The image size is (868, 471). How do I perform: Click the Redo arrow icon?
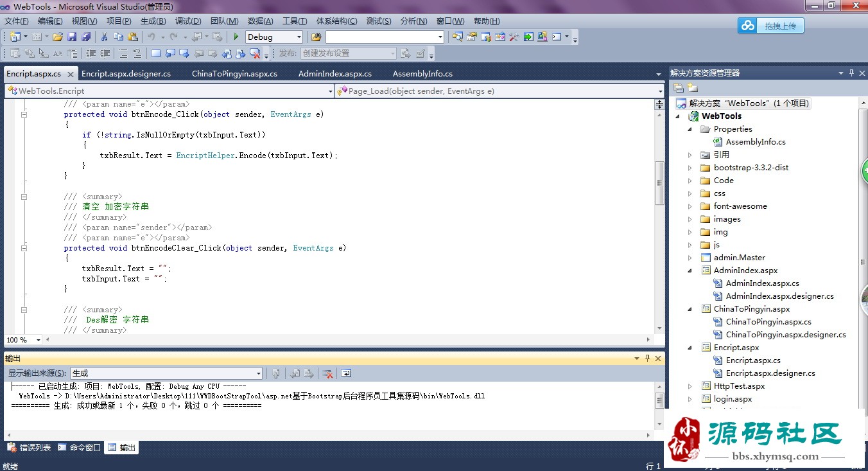point(173,37)
